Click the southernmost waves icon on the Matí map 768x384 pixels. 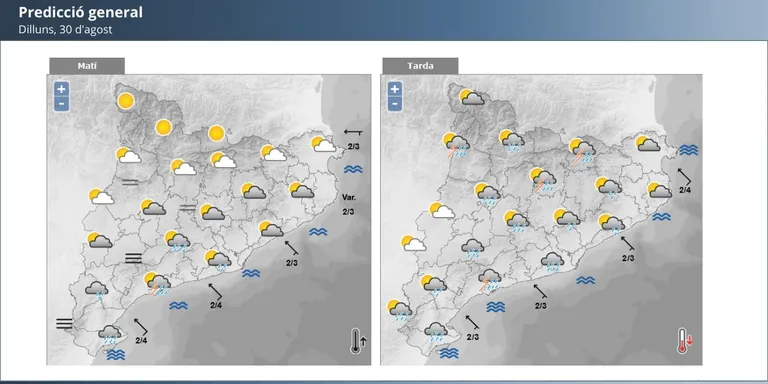tap(116, 355)
